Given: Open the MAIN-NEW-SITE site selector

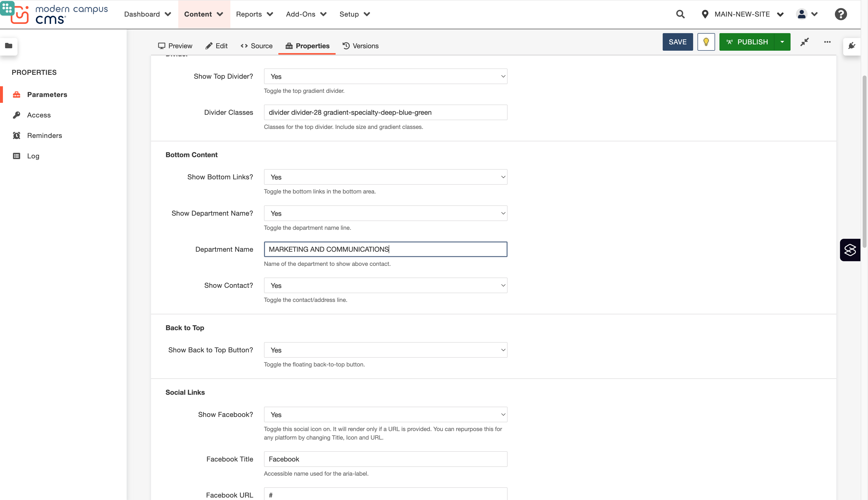Looking at the screenshot, I should [742, 14].
